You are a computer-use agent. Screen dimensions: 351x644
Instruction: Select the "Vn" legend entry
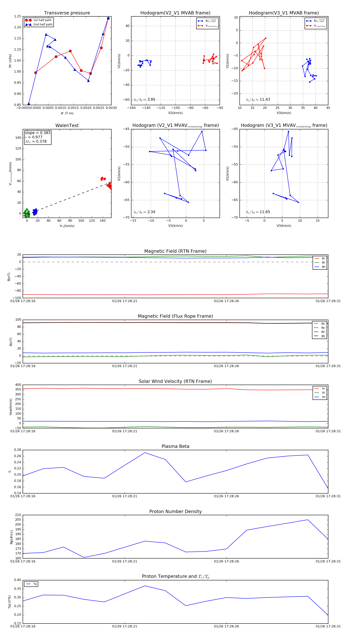(x=320, y=397)
